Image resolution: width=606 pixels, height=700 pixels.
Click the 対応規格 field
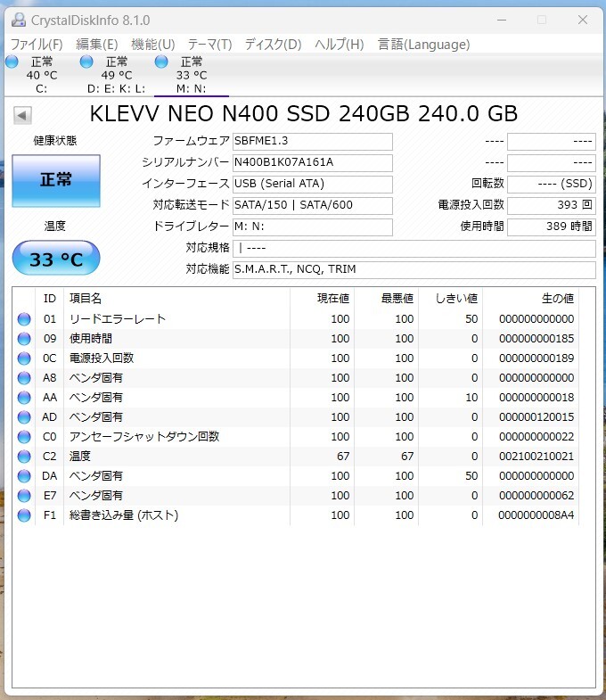[x=414, y=249]
